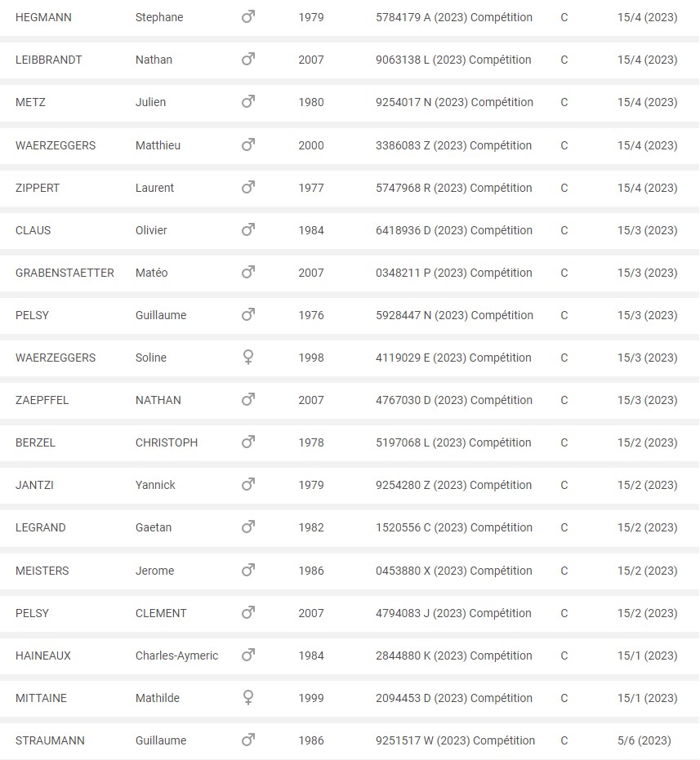Viewport: 700px width, 760px height.
Task: Click the male icon in the GRABENSTAETTER Matéo row
Action: [x=247, y=273]
